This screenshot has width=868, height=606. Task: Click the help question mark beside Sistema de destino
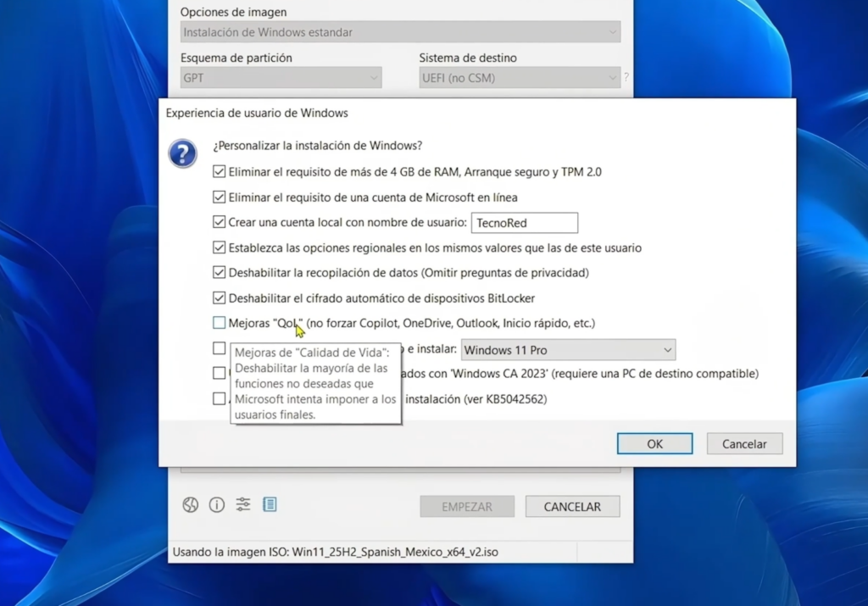pos(626,77)
